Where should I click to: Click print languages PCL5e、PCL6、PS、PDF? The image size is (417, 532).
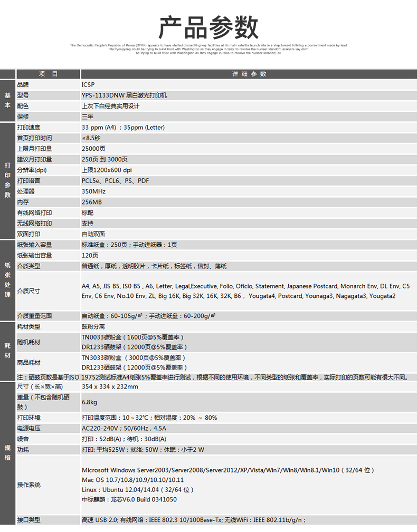tap(115, 181)
